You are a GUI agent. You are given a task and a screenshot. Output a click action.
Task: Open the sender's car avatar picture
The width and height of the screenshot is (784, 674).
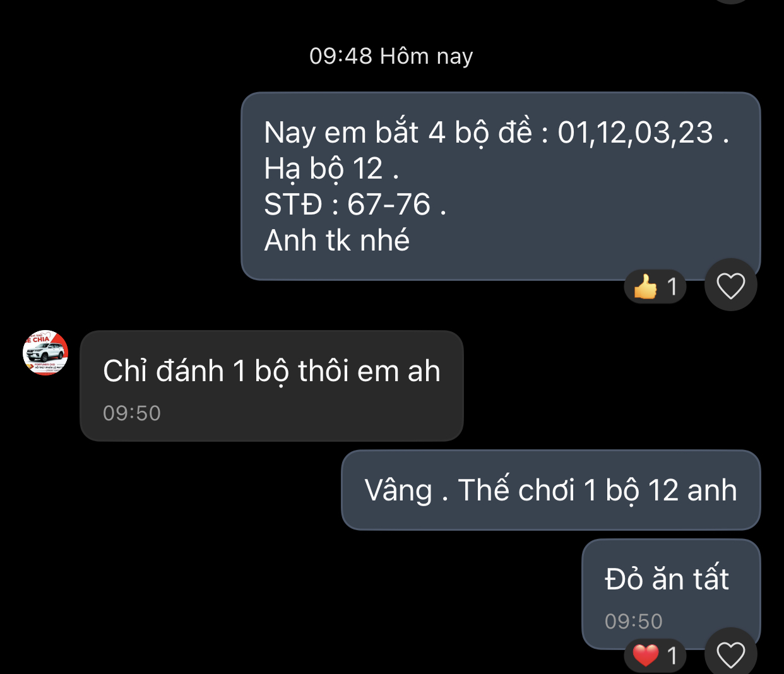click(45, 352)
